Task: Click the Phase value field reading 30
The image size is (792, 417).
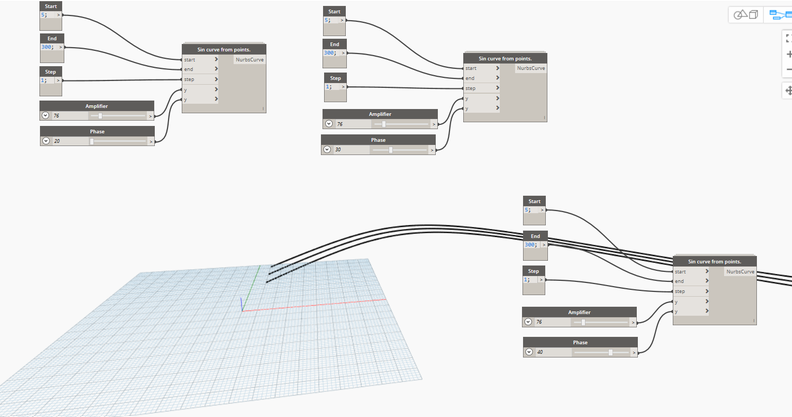Action: point(351,149)
